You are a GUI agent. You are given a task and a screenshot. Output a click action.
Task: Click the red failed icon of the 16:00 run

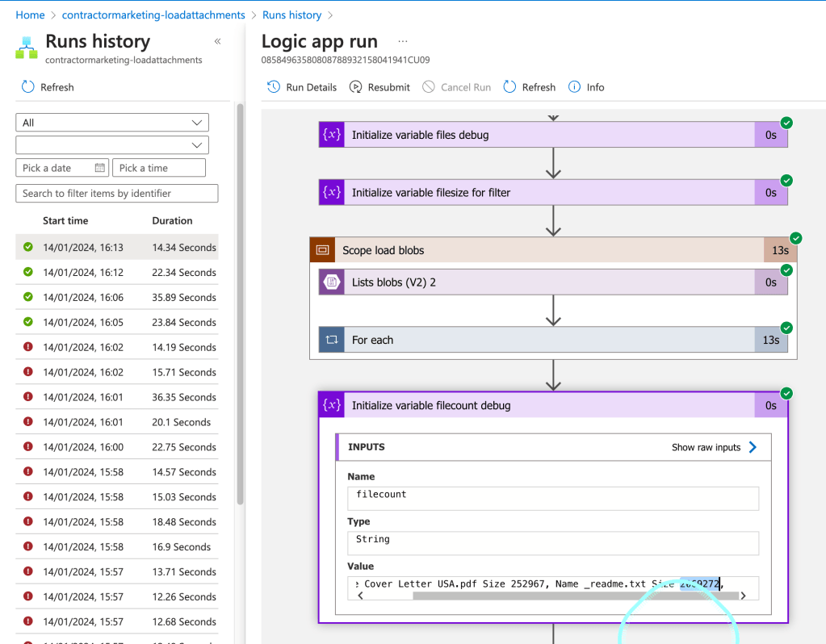point(28,446)
